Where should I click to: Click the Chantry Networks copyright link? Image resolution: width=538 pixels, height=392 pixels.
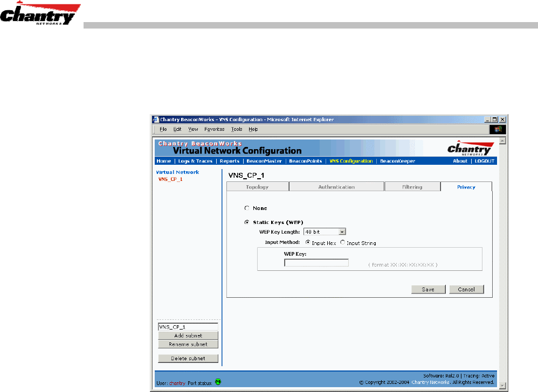(430, 382)
